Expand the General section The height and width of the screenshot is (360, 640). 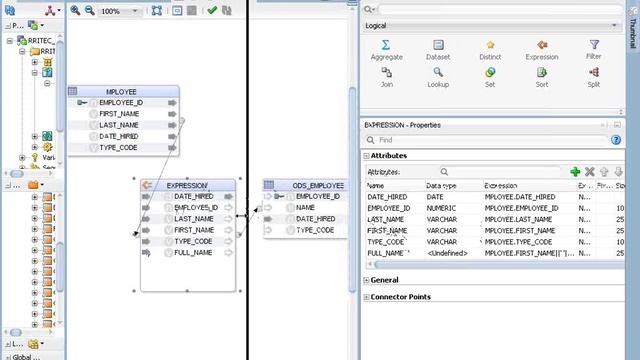366,280
